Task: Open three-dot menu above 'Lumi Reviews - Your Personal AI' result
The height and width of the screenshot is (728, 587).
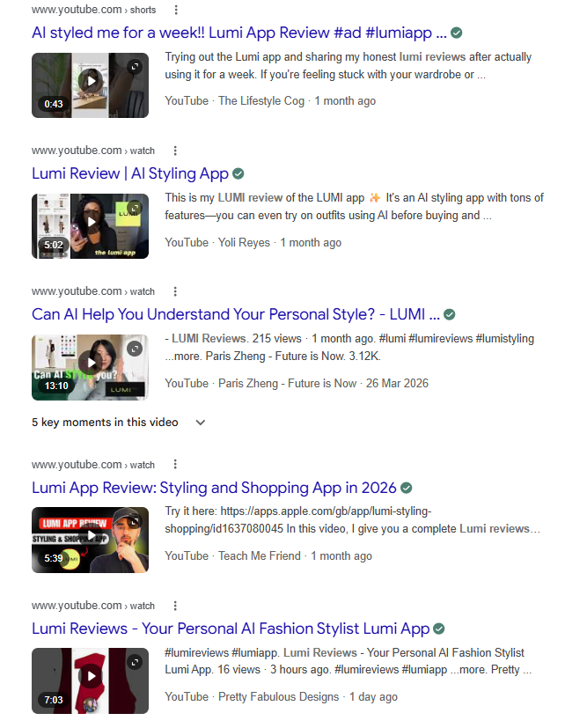Action: [175, 606]
